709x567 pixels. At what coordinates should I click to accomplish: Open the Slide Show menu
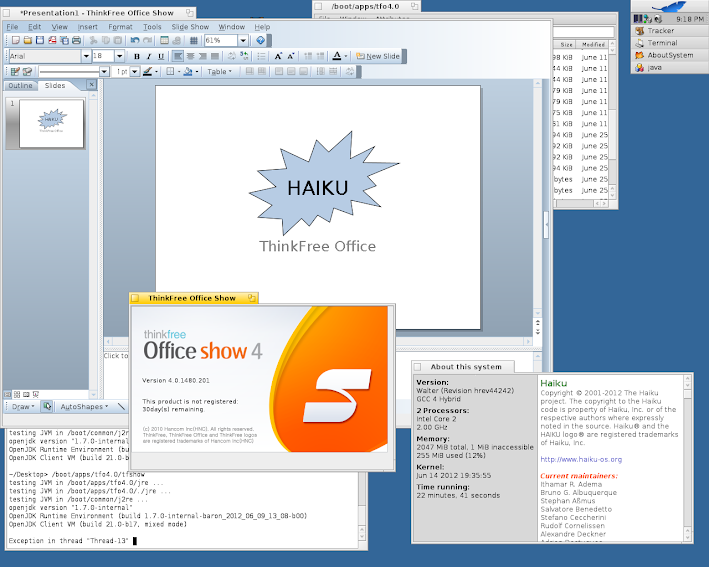190,27
